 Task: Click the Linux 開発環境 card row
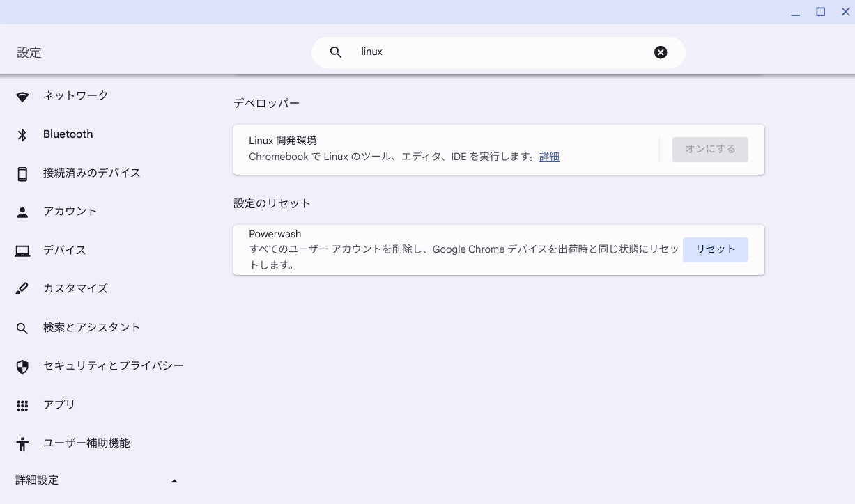click(453, 148)
